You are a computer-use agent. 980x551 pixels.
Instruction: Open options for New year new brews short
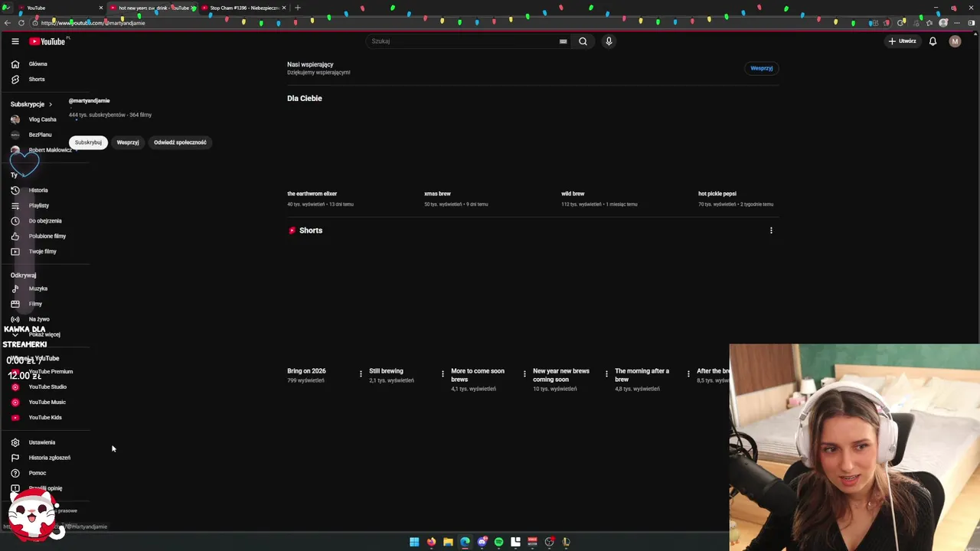point(606,374)
